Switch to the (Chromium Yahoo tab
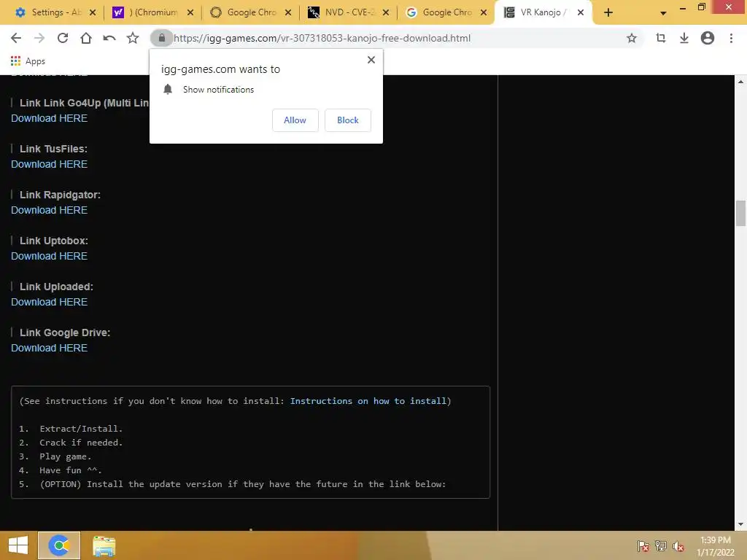 (153, 12)
